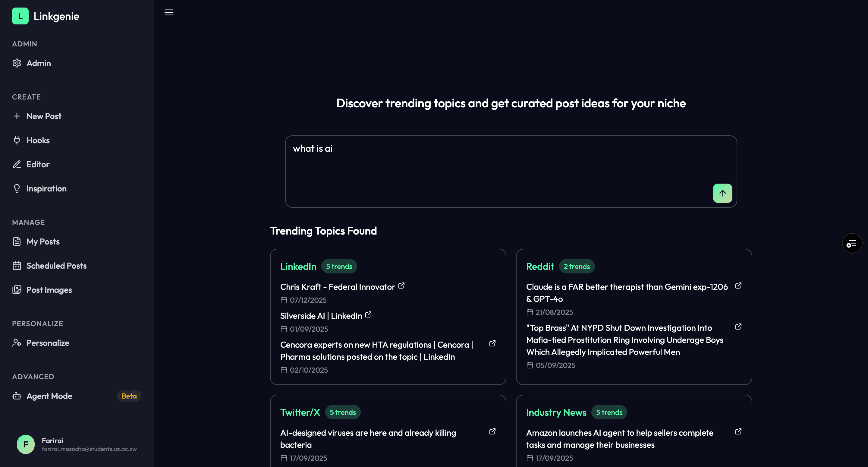Open external link for AI-designed viruses tweet

point(492,432)
